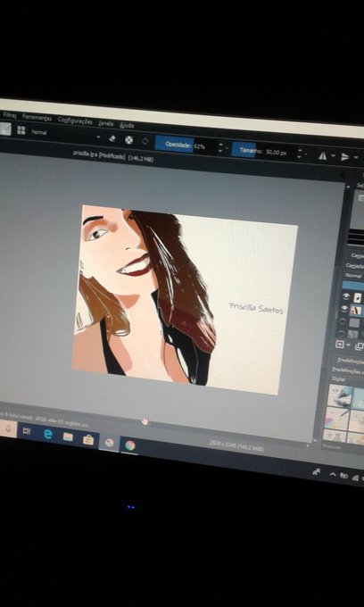Click Cortana microphone icon in taskbar
The image size is (364, 607).
7,428
